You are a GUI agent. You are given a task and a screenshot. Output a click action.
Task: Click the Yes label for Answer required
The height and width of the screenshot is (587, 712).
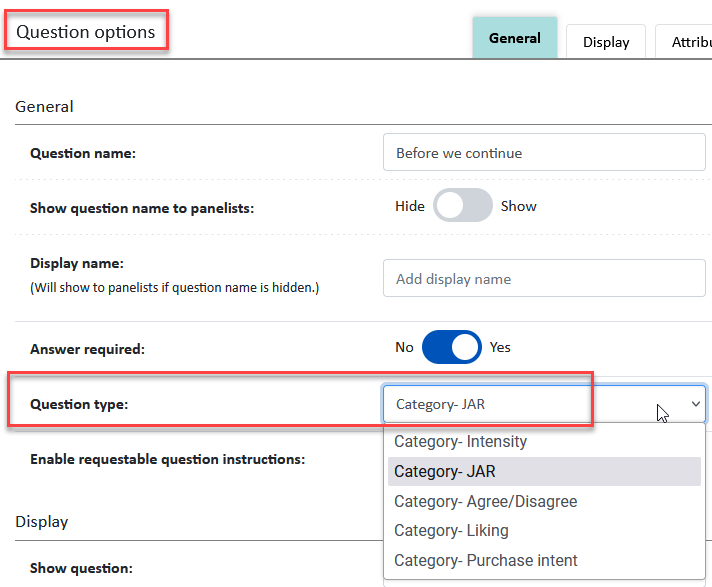pos(500,347)
